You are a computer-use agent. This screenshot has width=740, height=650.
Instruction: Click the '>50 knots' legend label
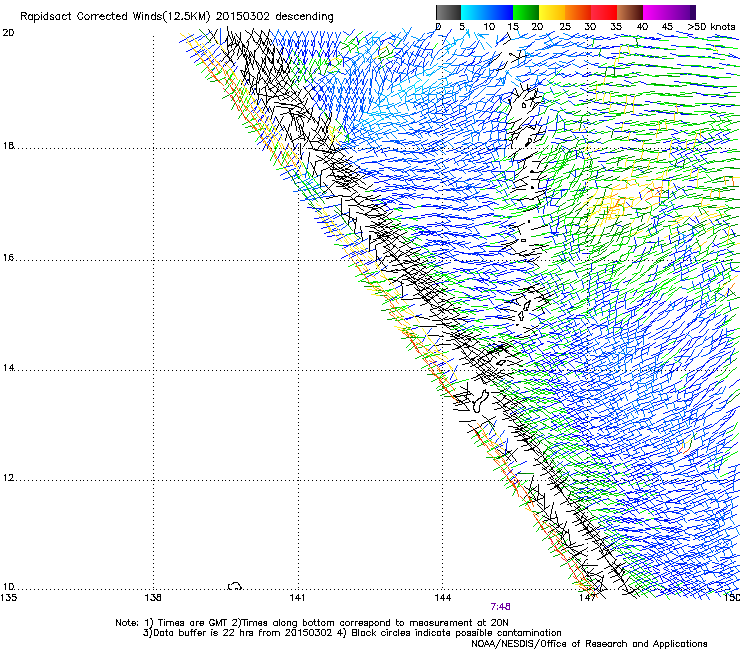point(711,26)
